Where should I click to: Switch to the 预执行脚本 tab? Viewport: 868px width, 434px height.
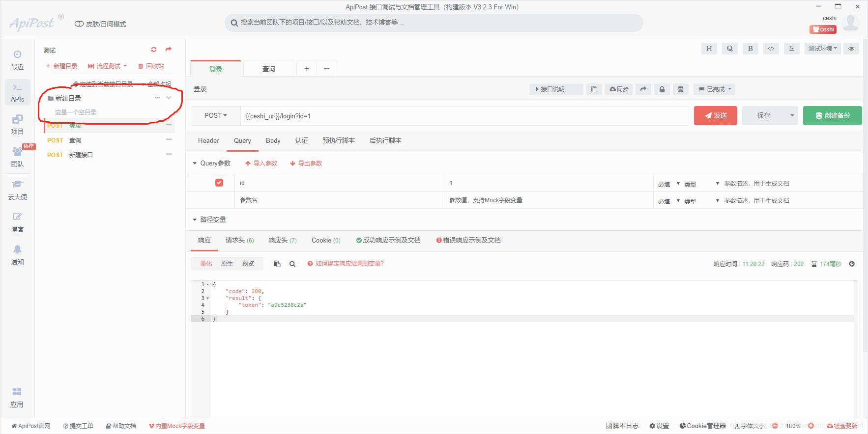tap(339, 141)
